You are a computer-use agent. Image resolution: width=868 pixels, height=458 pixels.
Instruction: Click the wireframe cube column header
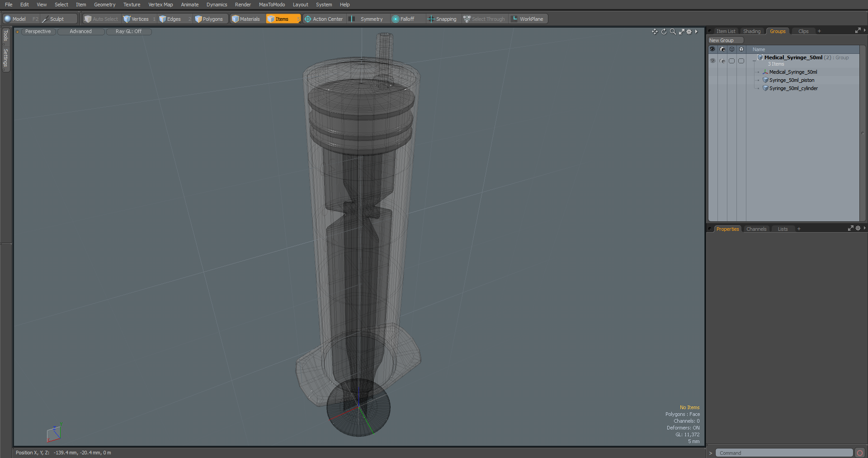731,49
